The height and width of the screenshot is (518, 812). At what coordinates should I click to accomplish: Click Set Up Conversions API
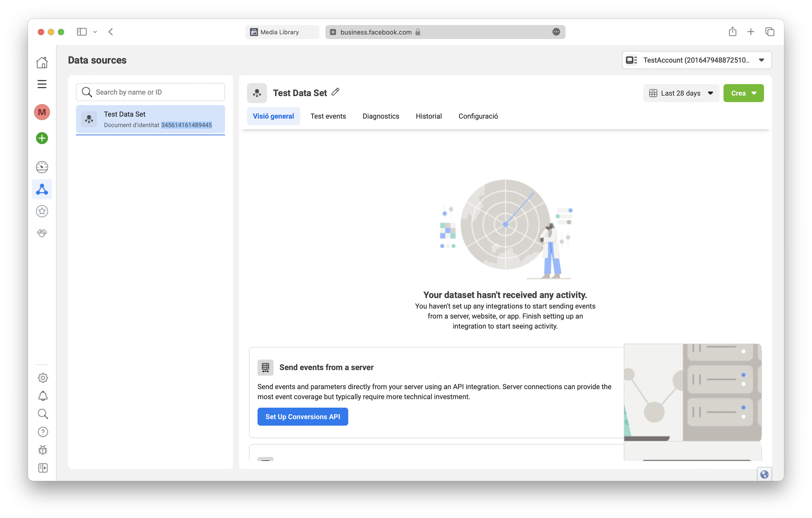(x=302, y=416)
